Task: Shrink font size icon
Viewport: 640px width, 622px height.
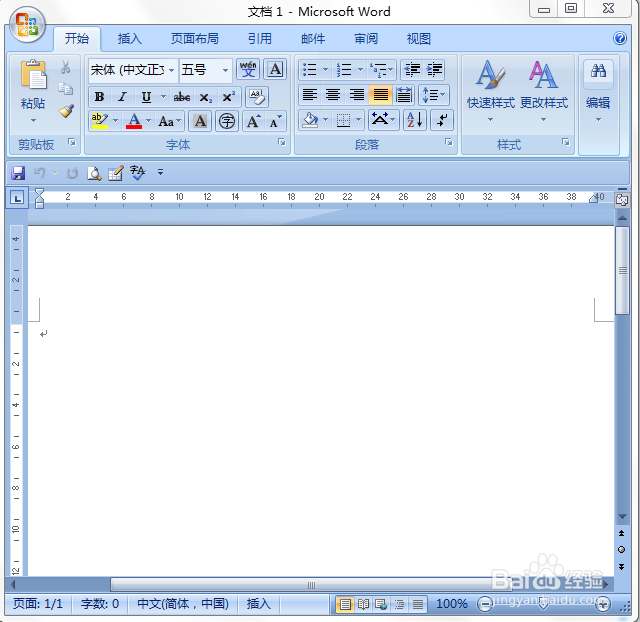Action: click(x=276, y=121)
